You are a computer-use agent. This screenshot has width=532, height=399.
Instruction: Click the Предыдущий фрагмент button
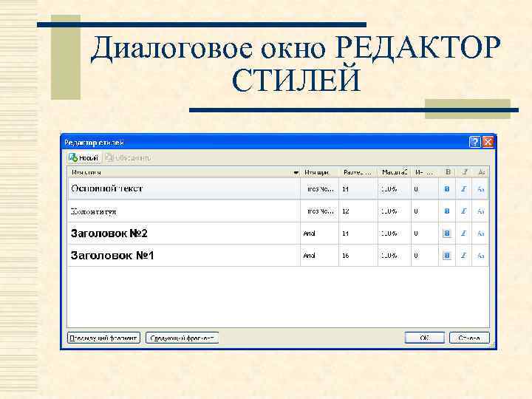click(104, 338)
